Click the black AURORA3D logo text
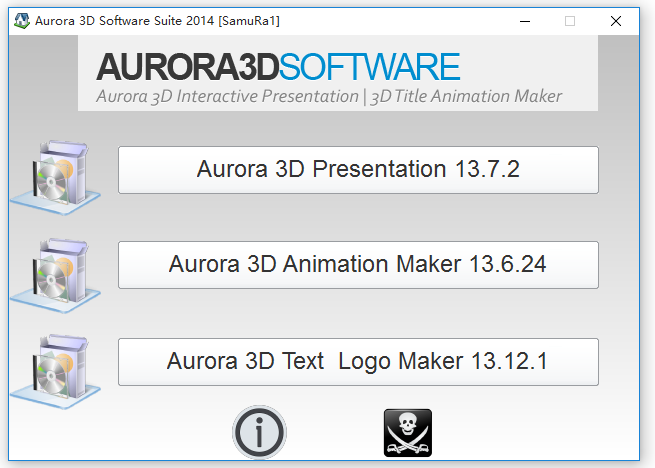655x468 pixels. point(187,68)
